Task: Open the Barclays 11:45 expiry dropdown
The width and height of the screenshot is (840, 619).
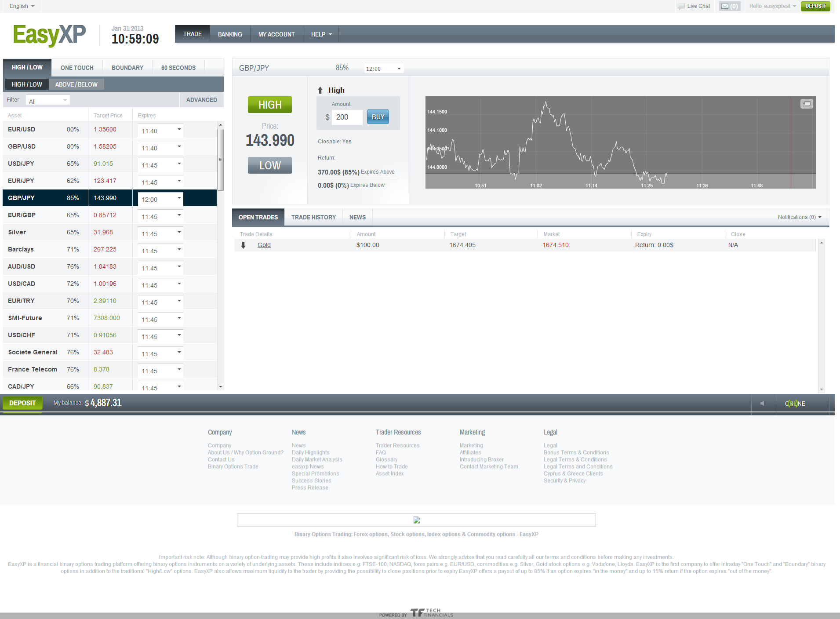Action: point(160,251)
